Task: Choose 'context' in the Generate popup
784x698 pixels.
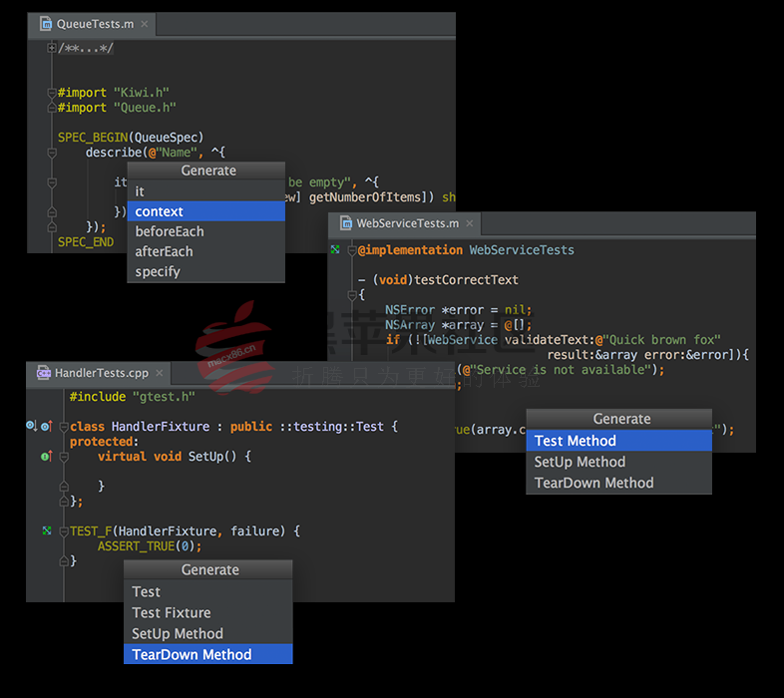Action: pyautogui.click(x=206, y=211)
